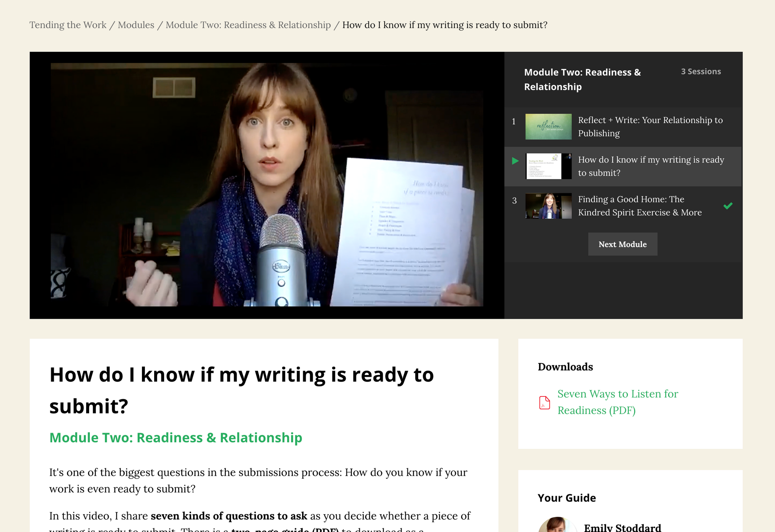Go to Tending the Work breadcrumb
The height and width of the screenshot is (532, 775).
pos(68,25)
